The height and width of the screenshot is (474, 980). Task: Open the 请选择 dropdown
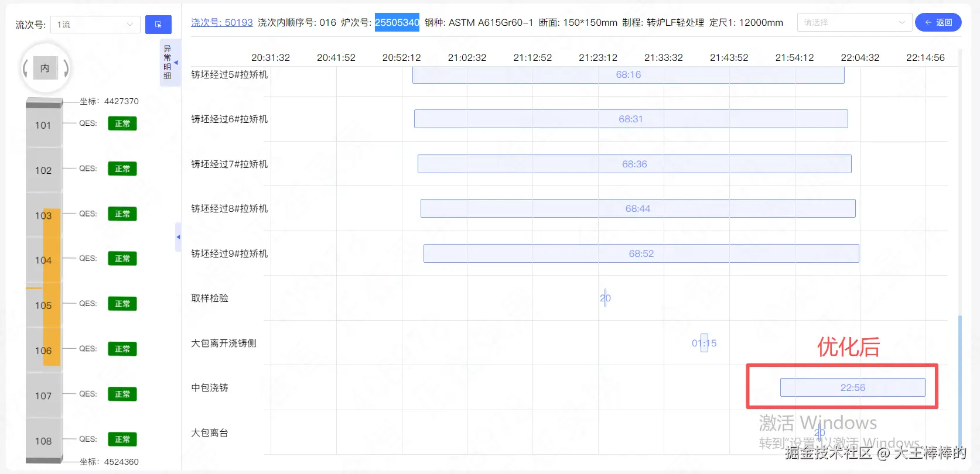[854, 22]
